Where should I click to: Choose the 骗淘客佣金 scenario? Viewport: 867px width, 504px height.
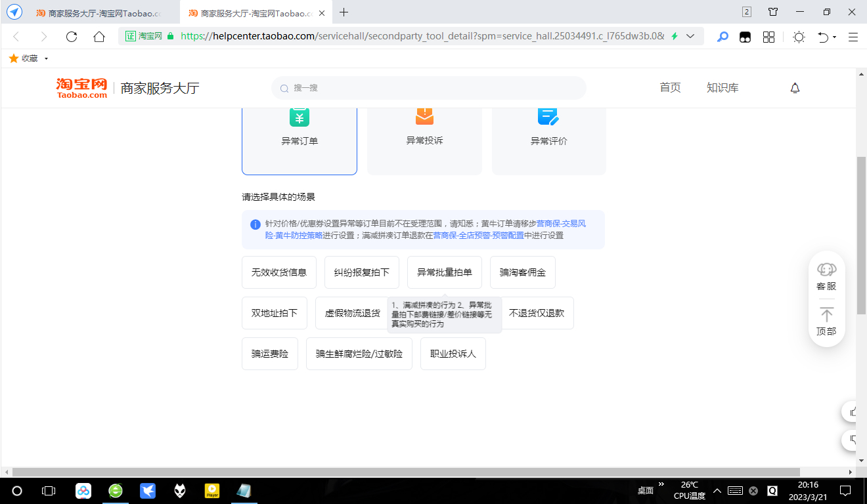coord(523,272)
